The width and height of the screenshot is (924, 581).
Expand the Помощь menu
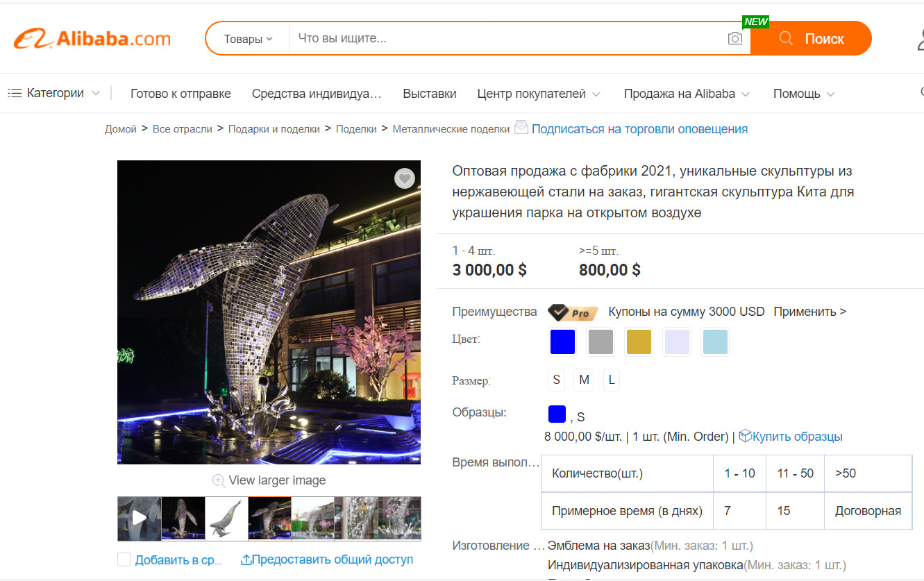coord(804,94)
